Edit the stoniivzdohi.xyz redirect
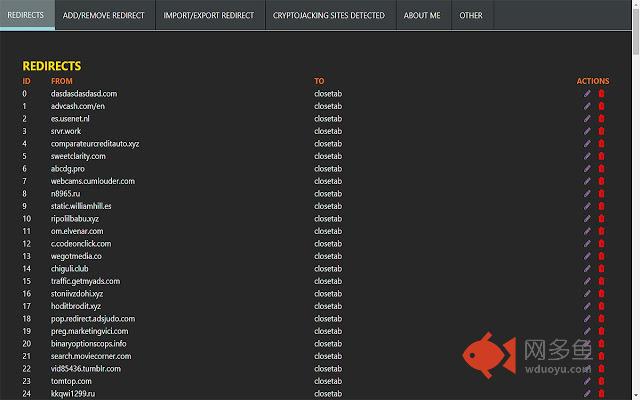The image size is (640, 400). tap(587, 293)
